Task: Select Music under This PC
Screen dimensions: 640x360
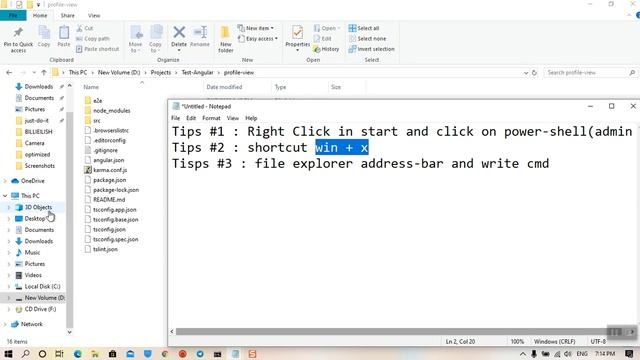Action: 32,253
